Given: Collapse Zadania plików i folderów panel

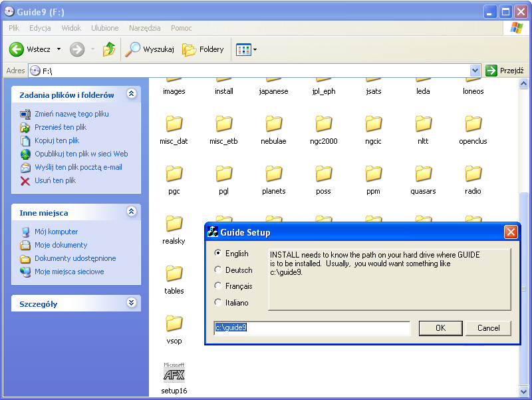Looking at the screenshot, I should click(x=131, y=93).
